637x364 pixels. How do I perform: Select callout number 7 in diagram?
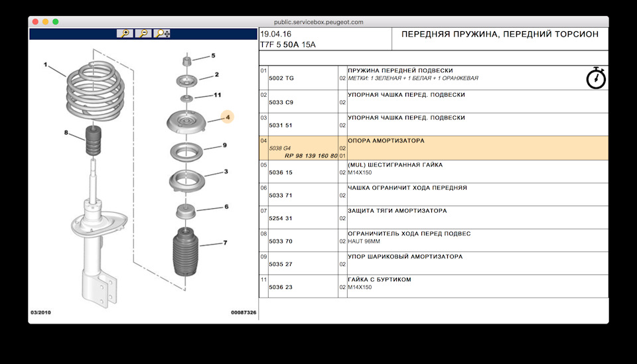(x=226, y=243)
